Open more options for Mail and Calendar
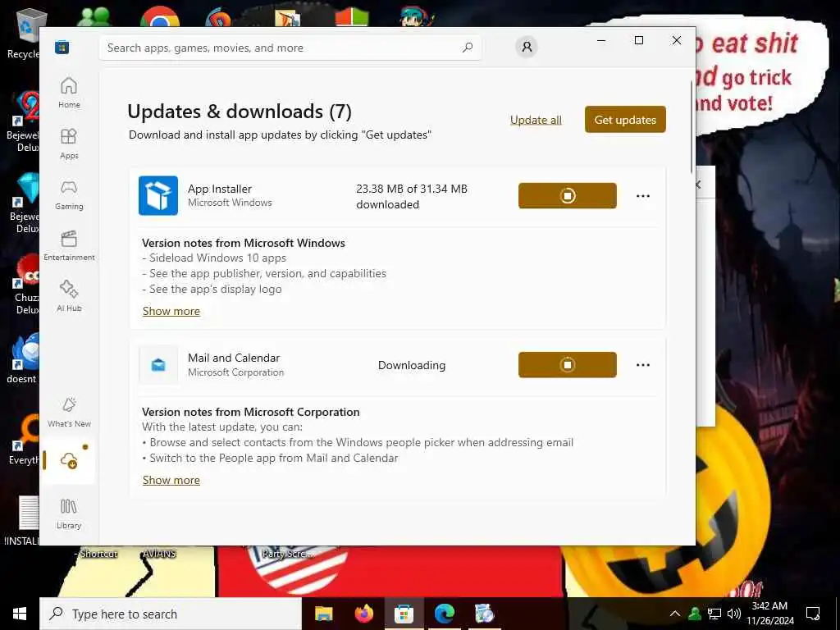 643,365
